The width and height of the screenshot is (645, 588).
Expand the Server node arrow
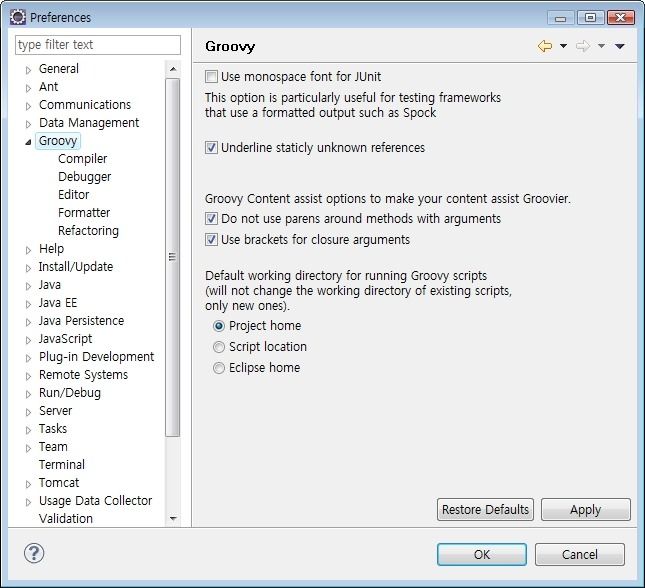pyautogui.click(x=28, y=412)
